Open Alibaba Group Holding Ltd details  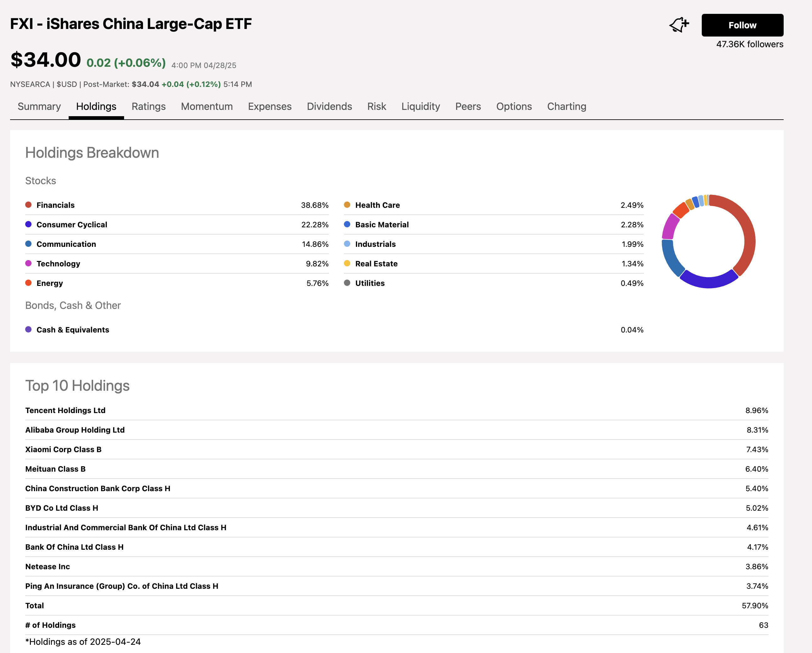click(x=75, y=430)
